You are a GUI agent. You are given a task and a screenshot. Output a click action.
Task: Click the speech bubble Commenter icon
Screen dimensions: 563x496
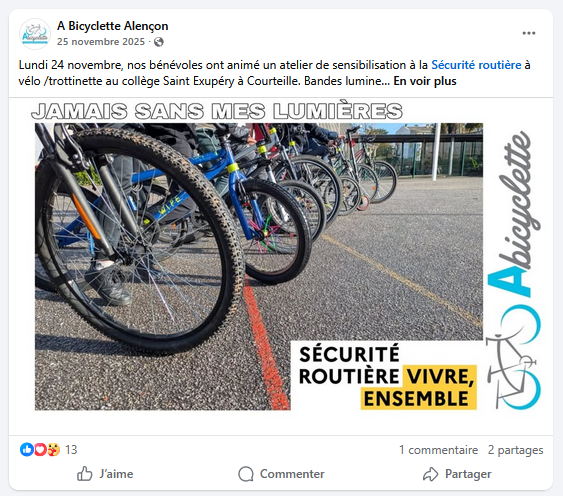pyautogui.click(x=246, y=474)
